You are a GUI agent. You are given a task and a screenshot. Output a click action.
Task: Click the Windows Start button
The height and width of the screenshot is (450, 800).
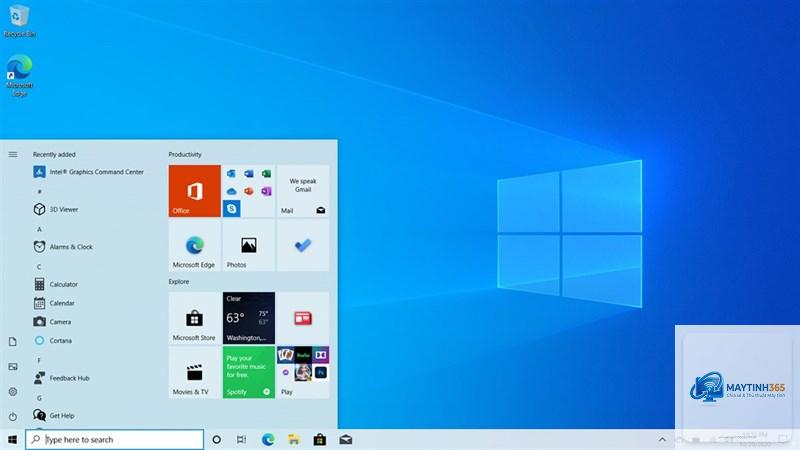point(12,439)
